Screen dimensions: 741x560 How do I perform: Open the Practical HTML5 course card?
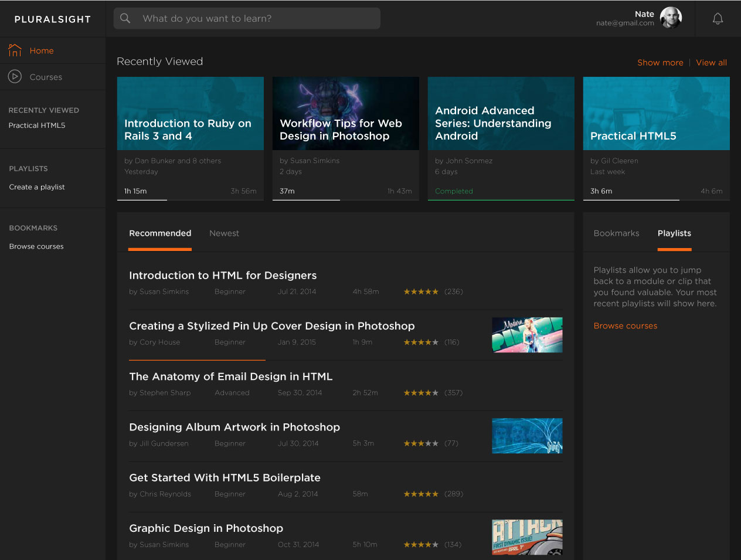click(657, 138)
